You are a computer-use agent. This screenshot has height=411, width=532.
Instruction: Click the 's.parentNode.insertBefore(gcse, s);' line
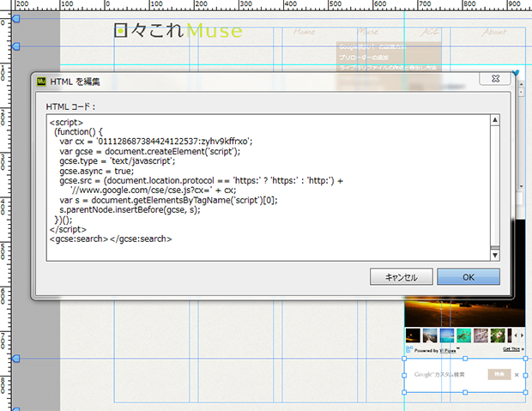[130, 209]
